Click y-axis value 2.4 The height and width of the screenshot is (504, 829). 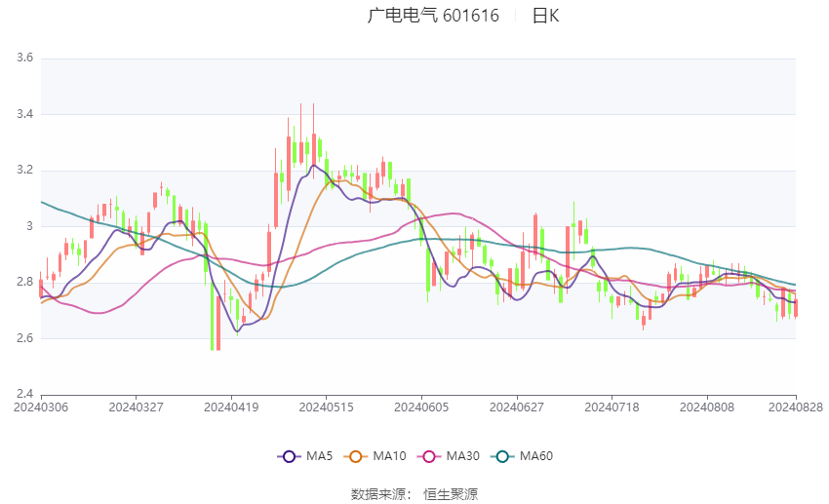click(24, 394)
